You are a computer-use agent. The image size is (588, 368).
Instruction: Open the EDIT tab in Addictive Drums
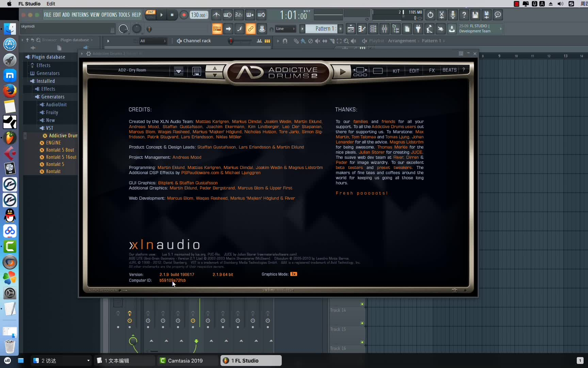[414, 71]
